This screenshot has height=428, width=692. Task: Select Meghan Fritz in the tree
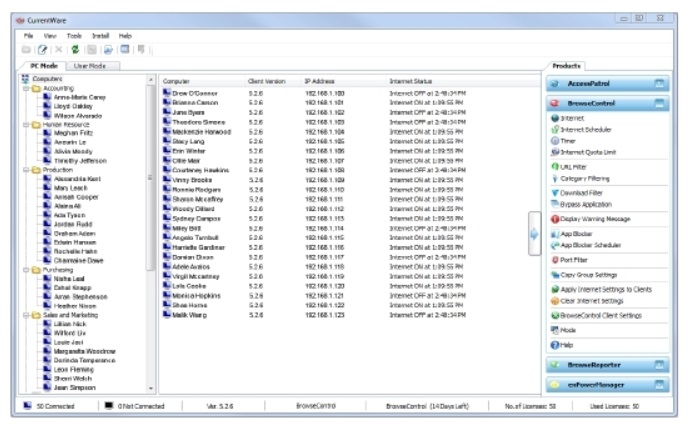73,133
